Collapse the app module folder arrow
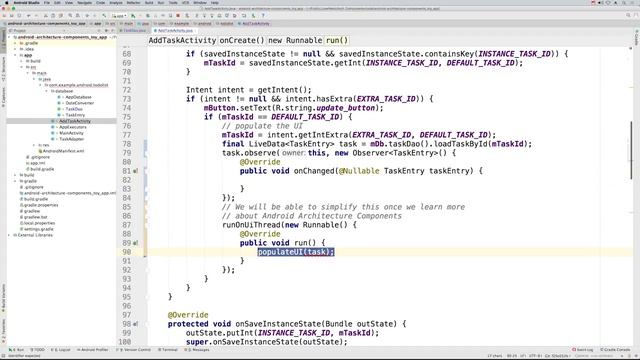The image size is (640, 360). pos(16,55)
